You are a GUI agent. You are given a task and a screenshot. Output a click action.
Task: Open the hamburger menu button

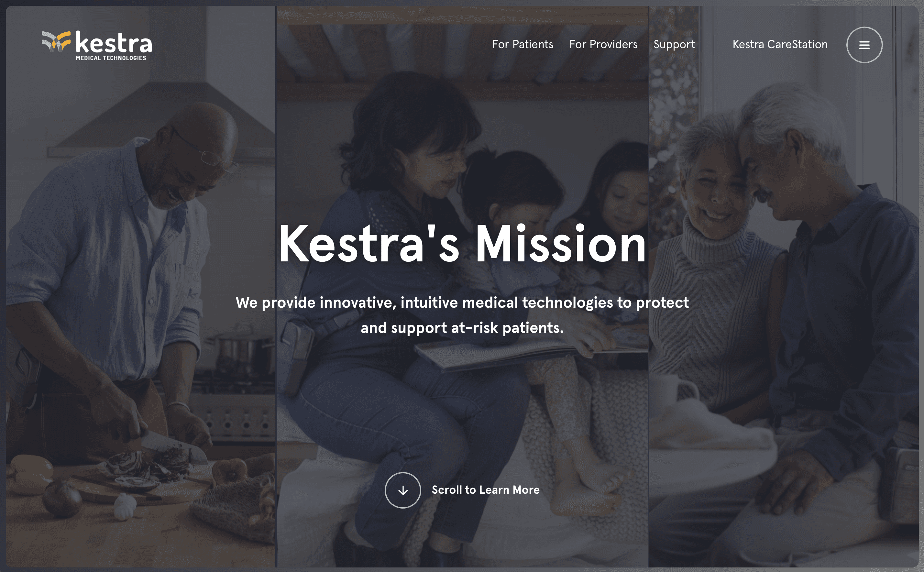(x=864, y=45)
